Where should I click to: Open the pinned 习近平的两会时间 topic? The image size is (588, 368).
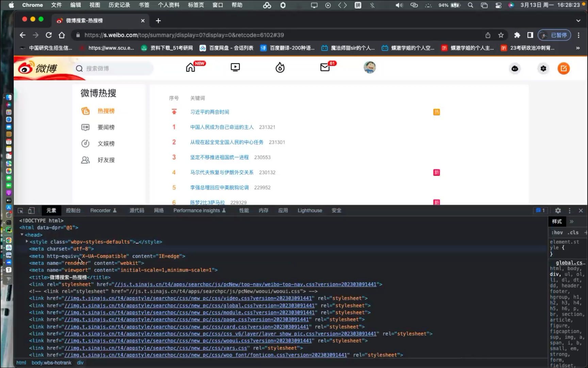(210, 112)
